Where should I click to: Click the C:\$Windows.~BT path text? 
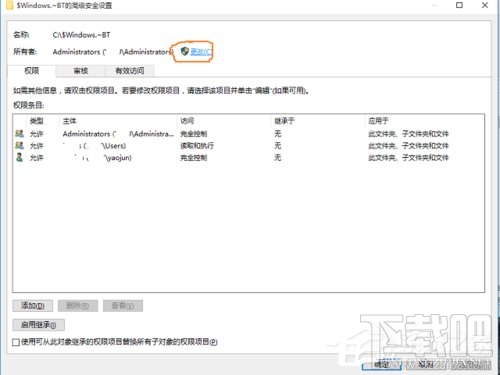pyautogui.click(x=81, y=35)
